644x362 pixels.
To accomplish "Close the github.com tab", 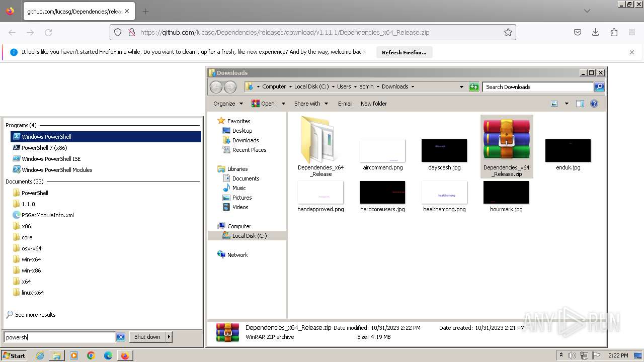I will (x=126, y=11).
